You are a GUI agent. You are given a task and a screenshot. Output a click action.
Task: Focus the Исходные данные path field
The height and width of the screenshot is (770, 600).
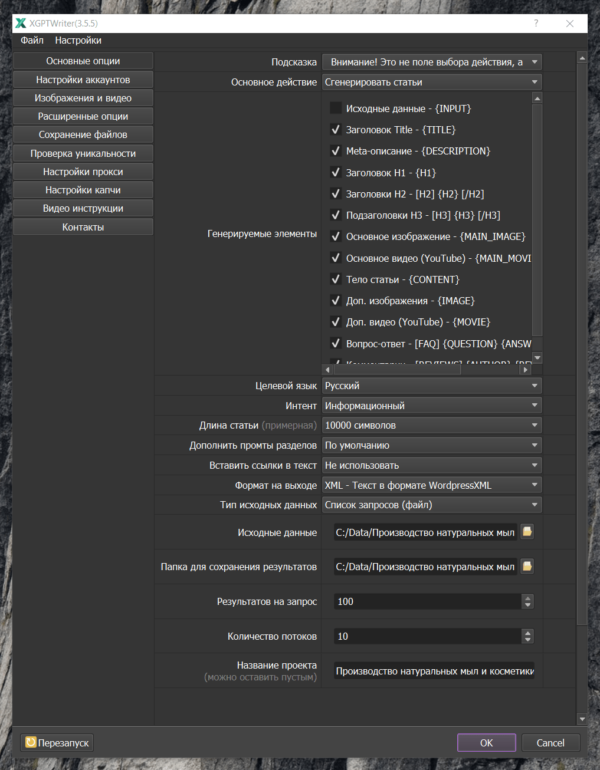(425, 532)
